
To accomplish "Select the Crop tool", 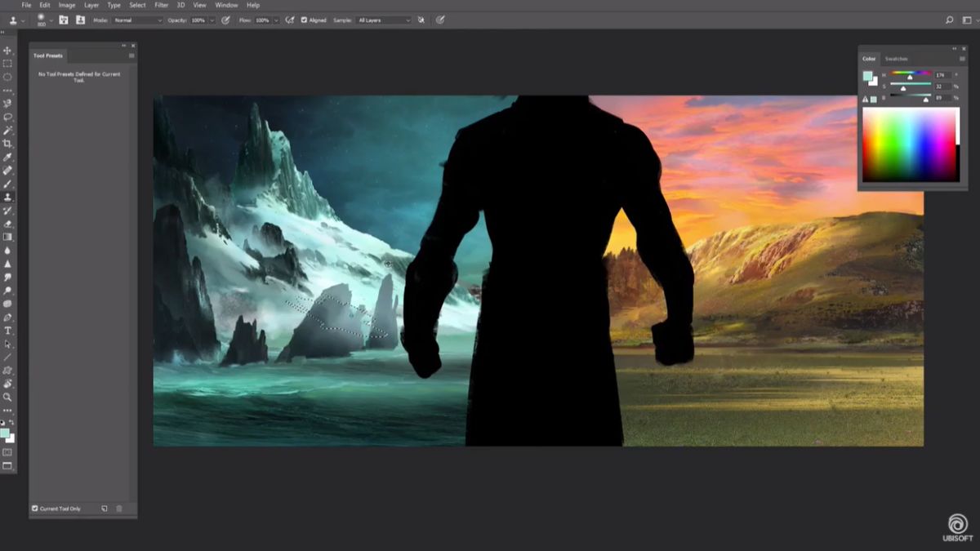I will [x=7, y=144].
